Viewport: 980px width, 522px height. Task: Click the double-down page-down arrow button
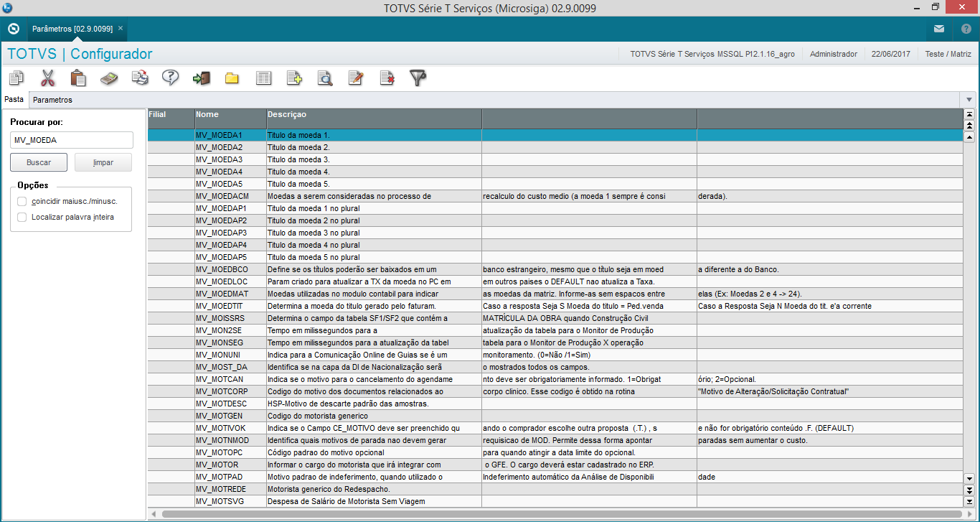969,490
